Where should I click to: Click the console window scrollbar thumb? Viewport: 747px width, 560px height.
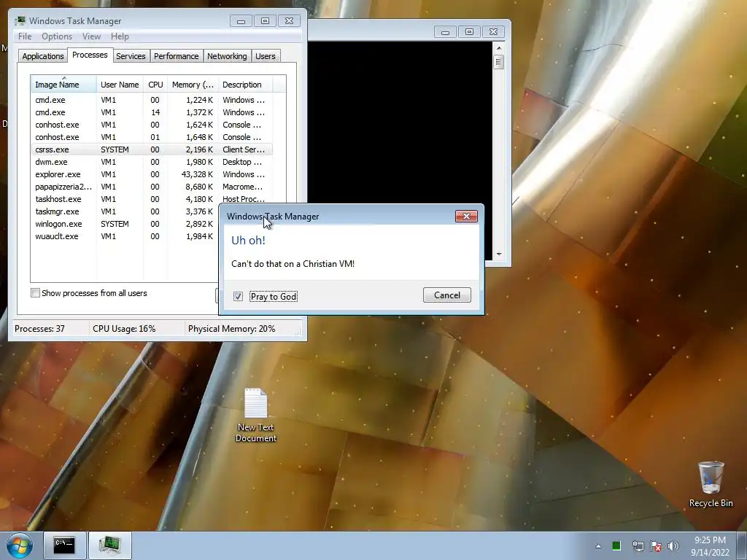click(499, 62)
